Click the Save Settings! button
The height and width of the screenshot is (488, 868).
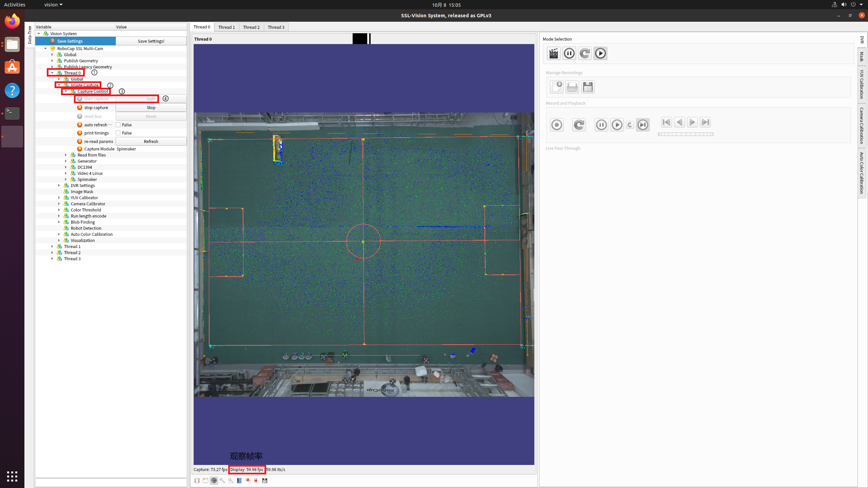(x=151, y=41)
